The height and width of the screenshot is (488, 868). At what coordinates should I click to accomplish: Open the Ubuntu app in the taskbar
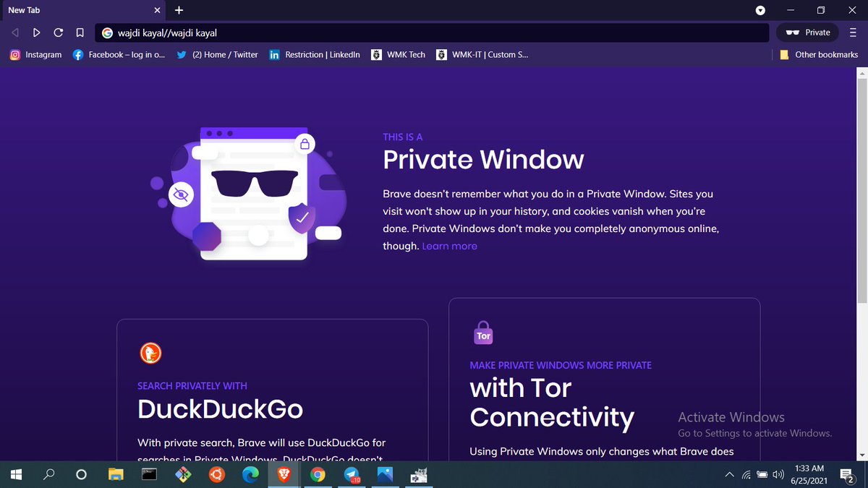(x=216, y=474)
